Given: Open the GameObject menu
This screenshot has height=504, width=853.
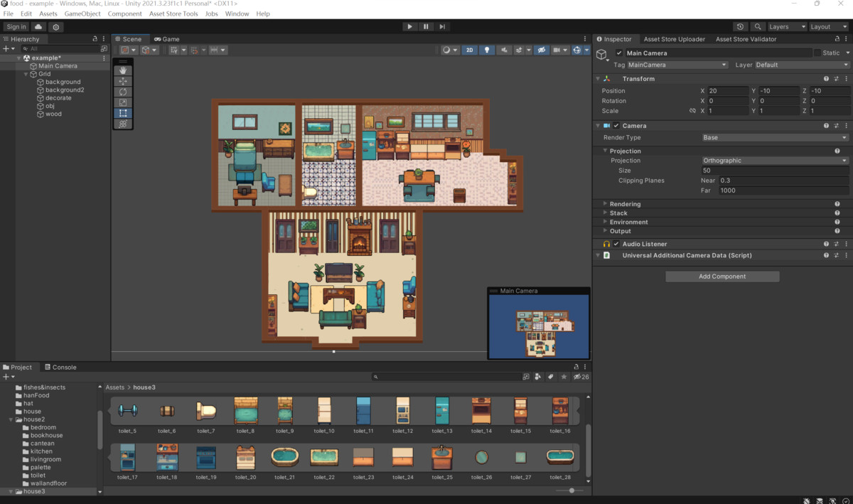Looking at the screenshot, I should [x=82, y=14].
